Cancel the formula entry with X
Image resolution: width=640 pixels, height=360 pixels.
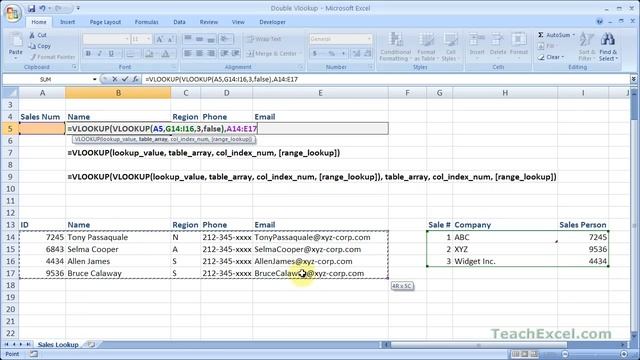coord(115,79)
